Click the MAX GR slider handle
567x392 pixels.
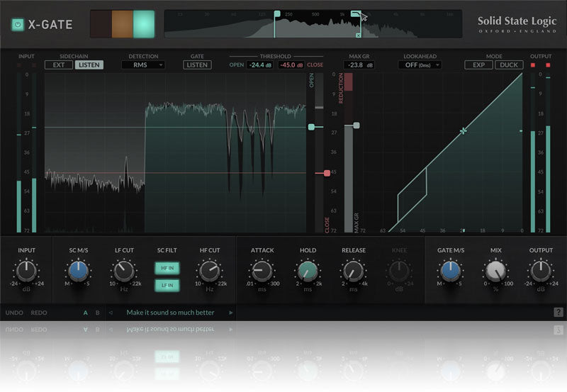coord(357,125)
